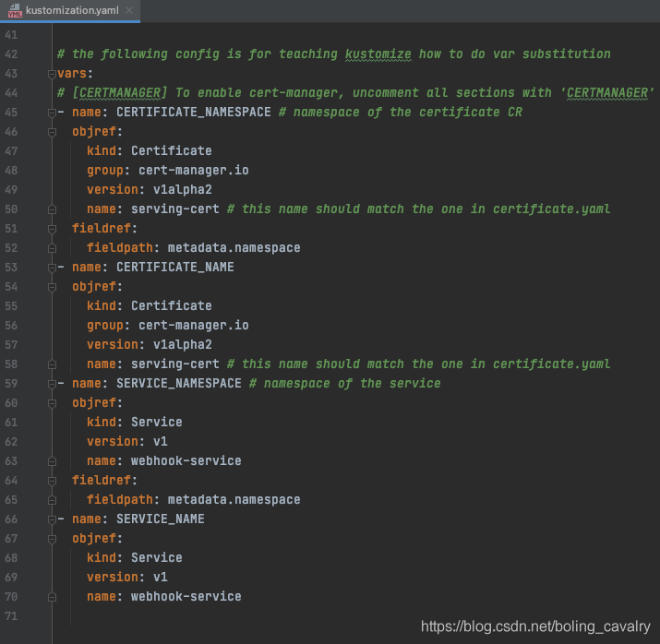Click the 'objref:' key on line 67
This screenshot has width=660, height=644.
(97, 539)
